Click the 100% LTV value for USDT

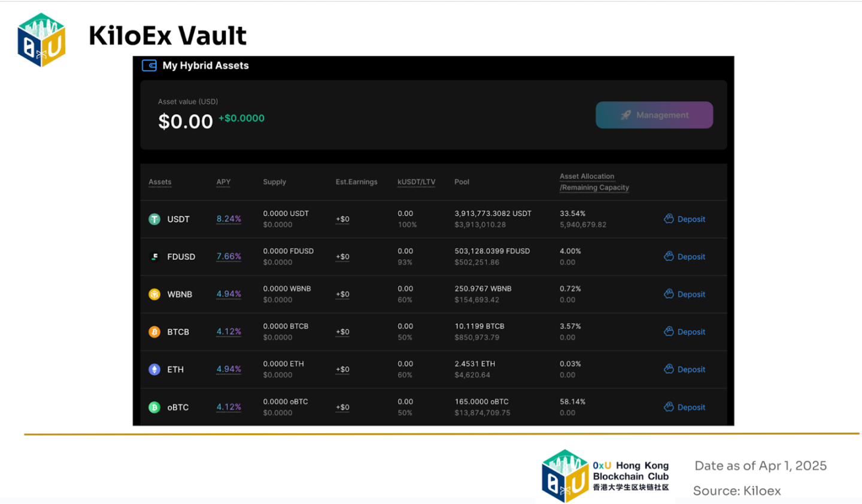(407, 225)
